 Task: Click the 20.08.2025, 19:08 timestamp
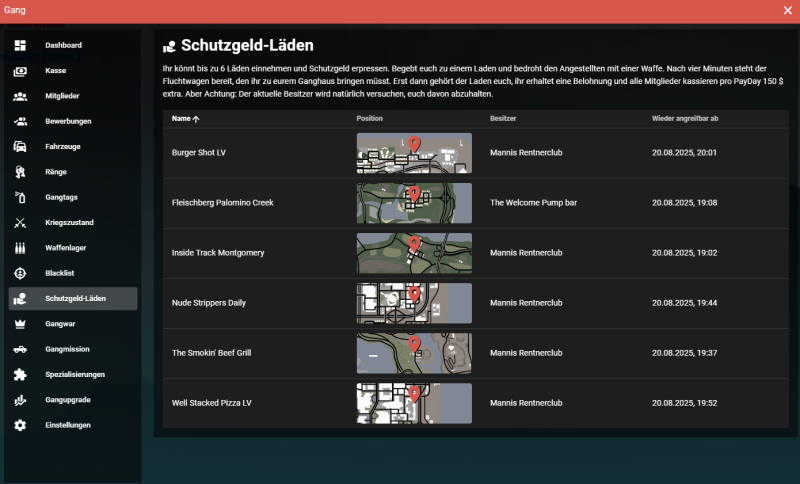[684, 202]
